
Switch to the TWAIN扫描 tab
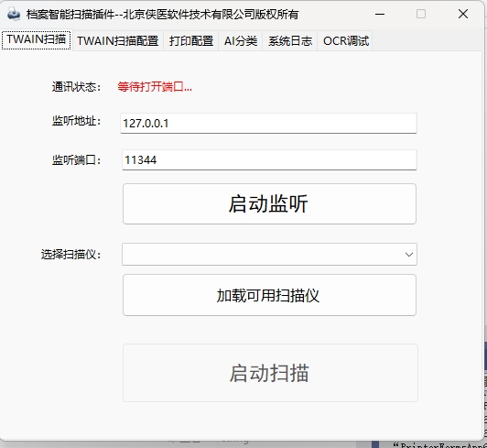37,39
